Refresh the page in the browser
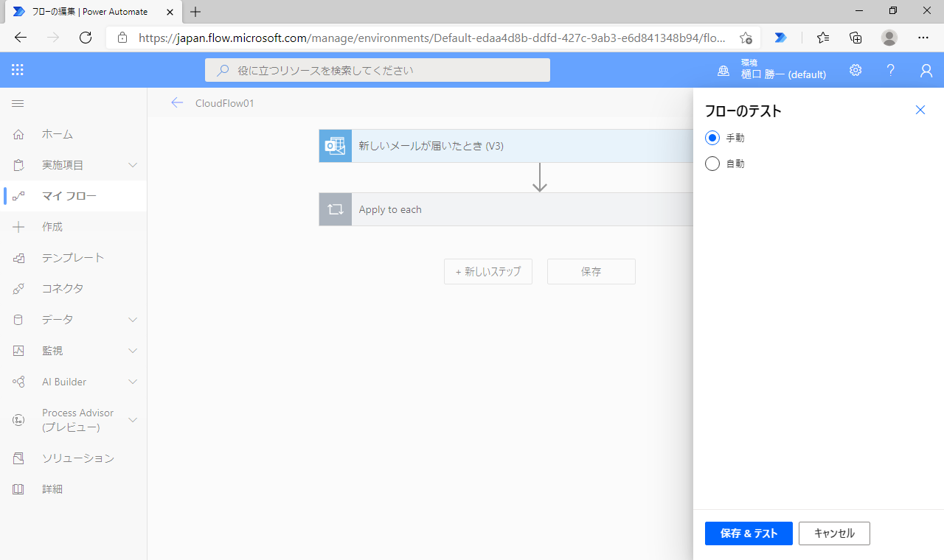 point(86,38)
